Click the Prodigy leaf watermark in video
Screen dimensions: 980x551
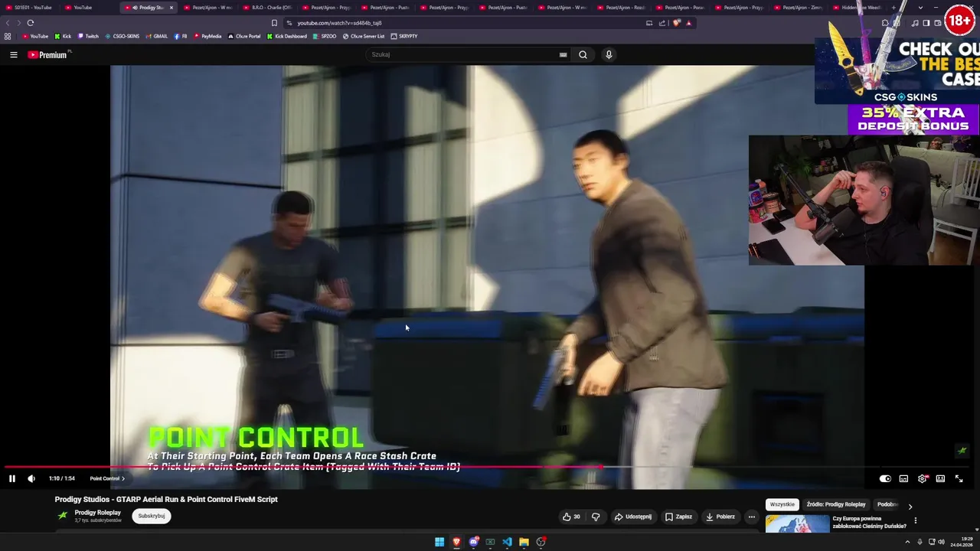[x=962, y=451]
